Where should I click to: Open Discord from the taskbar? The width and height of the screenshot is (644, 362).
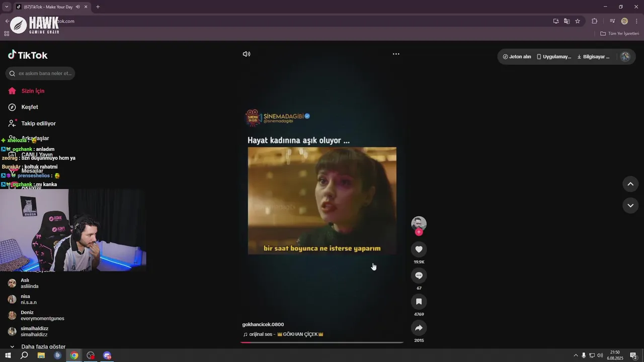coord(107,355)
